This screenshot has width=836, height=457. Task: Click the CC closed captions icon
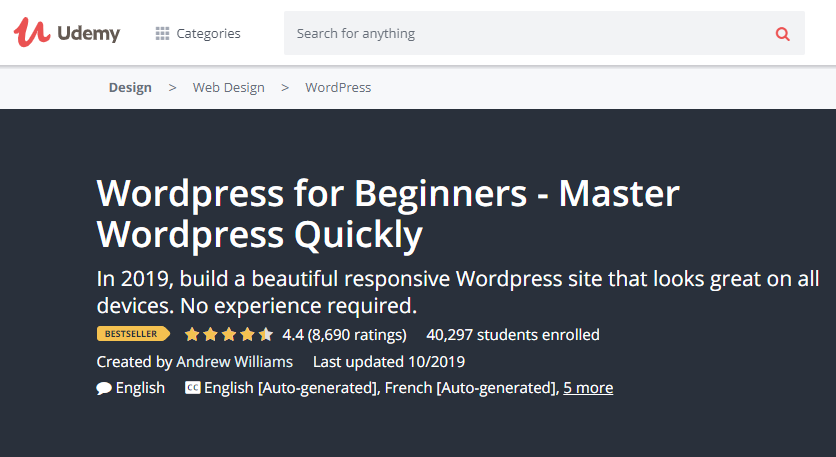coord(192,388)
